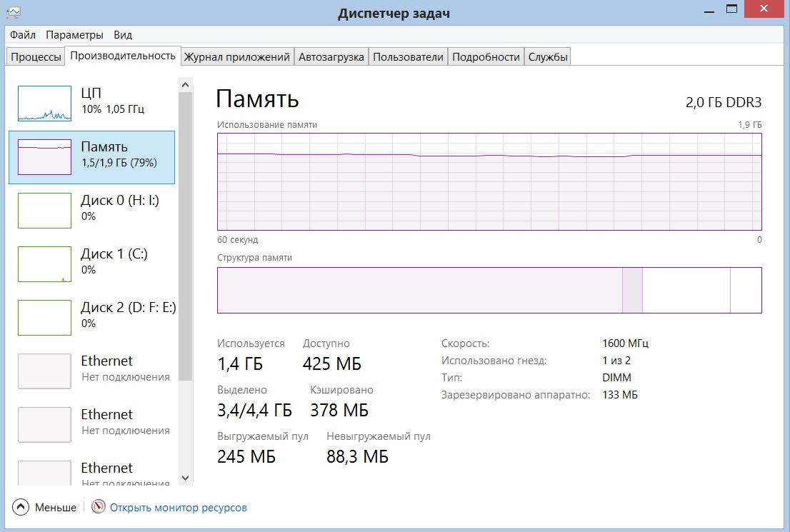Click the sidebar scrollbar's up arrow
The width and height of the screenshot is (790, 532).
point(186,85)
